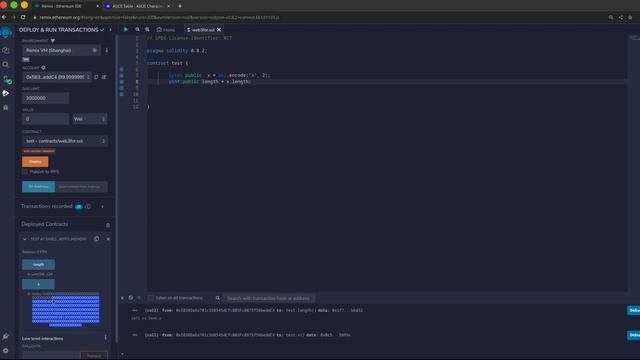640x360 pixels.
Task: Click the editor zoom out magnifier
Action: click(138, 30)
